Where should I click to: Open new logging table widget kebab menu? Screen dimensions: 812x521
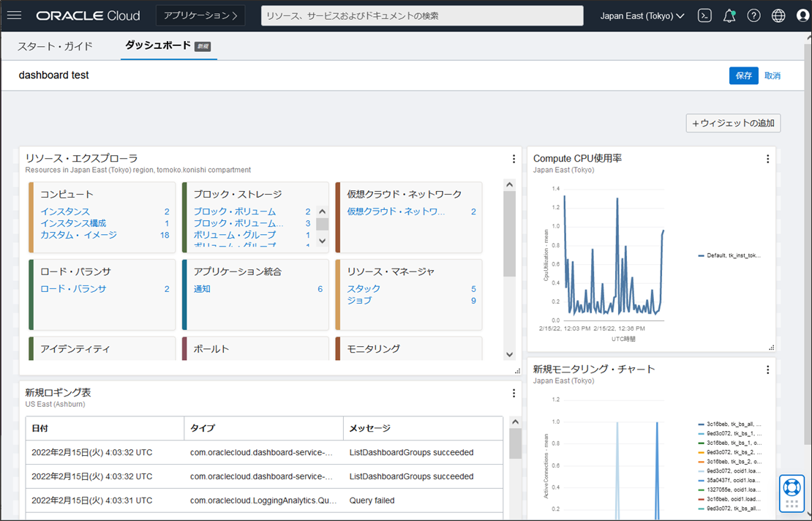tap(514, 393)
